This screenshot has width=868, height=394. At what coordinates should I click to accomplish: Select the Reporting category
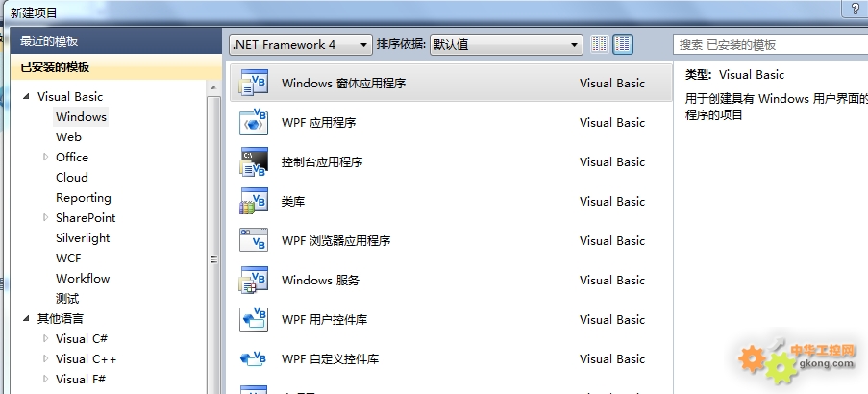84,198
